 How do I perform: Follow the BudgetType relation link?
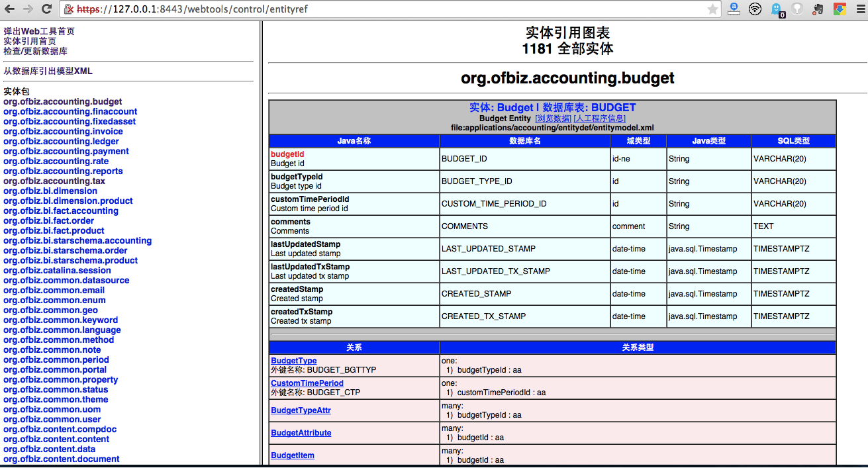[x=293, y=361]
